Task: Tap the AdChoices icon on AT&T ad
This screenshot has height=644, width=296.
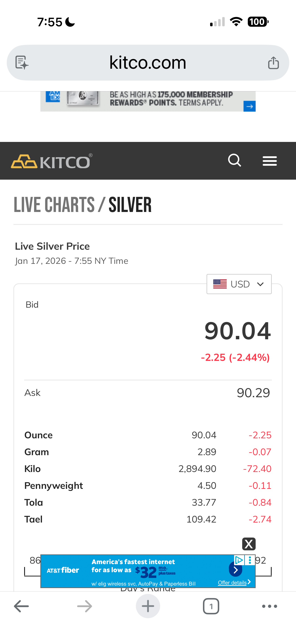Action: [x=239, y=560]
